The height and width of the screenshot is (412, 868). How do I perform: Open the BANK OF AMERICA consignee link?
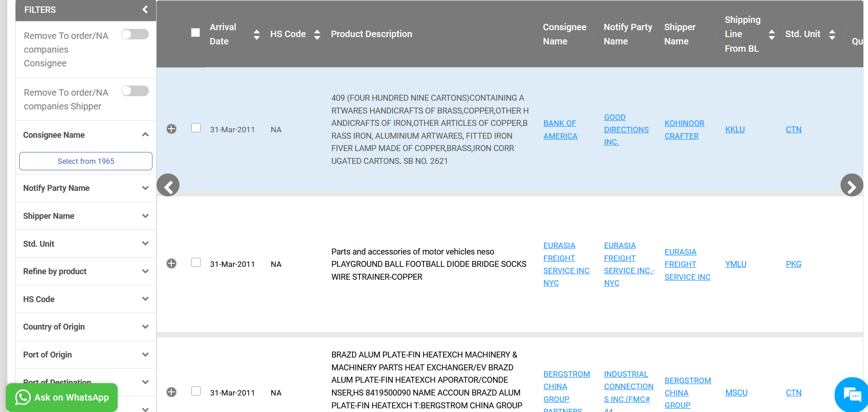(560, 130)
